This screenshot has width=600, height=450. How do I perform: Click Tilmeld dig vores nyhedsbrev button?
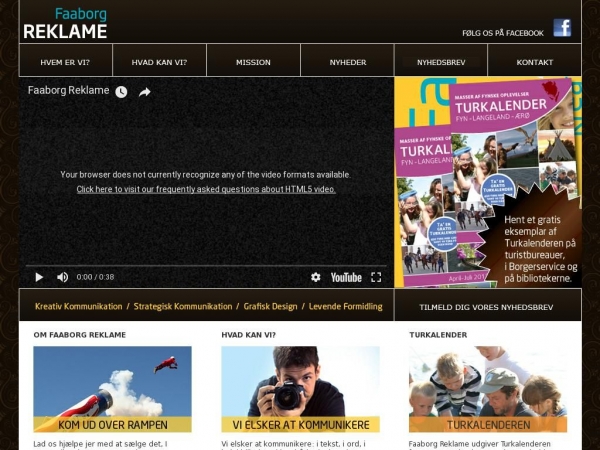pos(487,307)
